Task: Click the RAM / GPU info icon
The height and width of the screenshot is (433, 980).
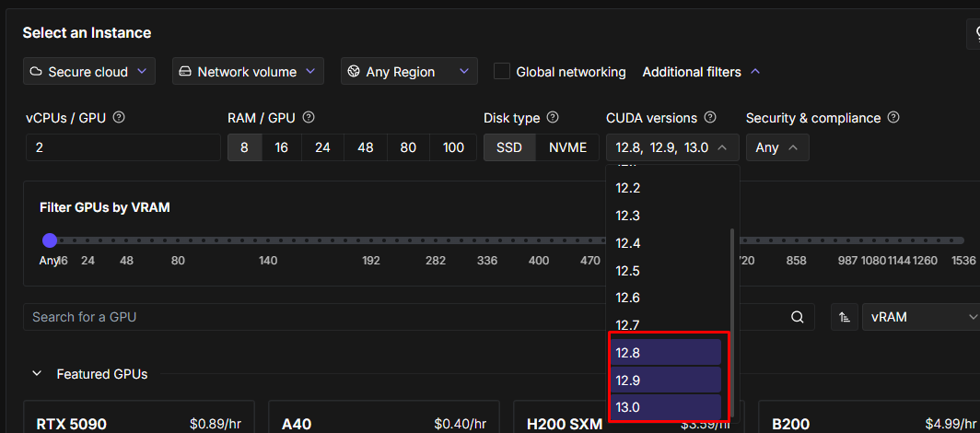Action: pos(309,118)
